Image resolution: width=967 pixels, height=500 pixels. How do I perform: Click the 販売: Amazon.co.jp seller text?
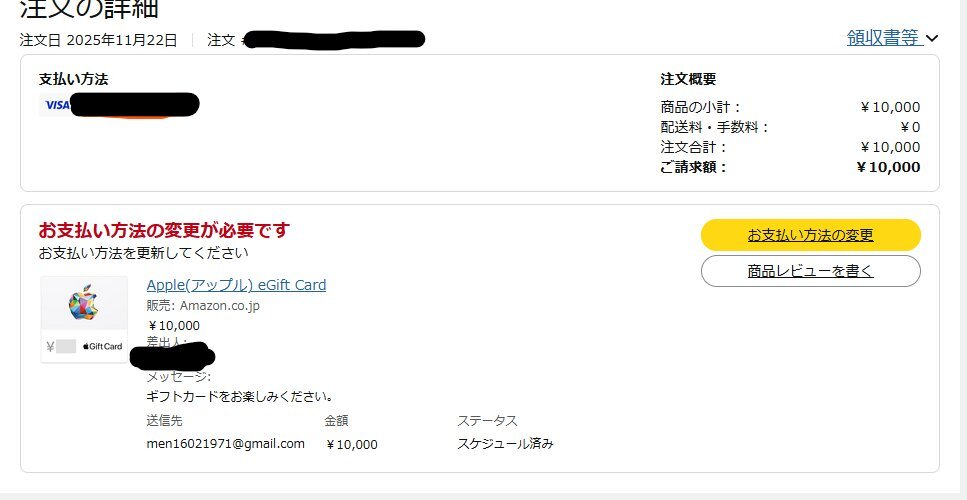click(x=203, y=306)
